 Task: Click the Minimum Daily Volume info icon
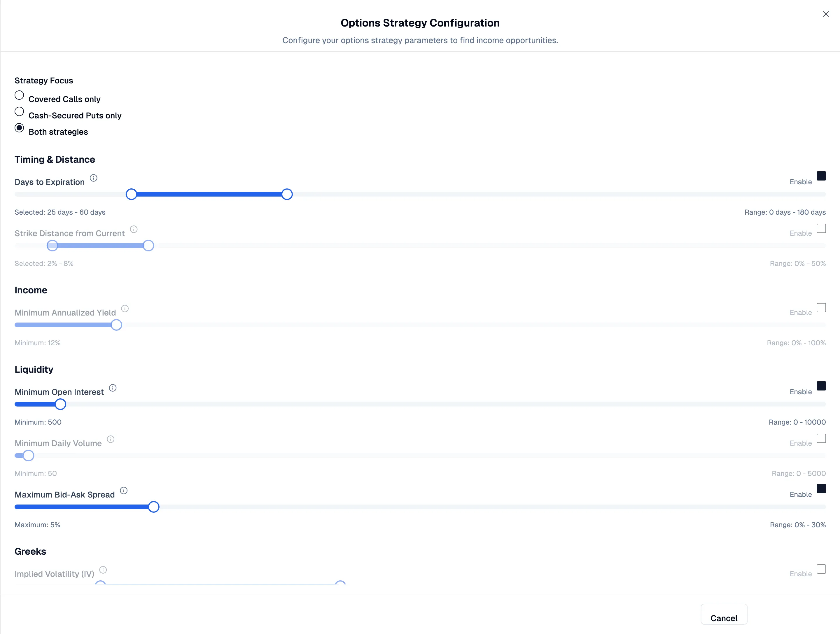pos(111,439)
